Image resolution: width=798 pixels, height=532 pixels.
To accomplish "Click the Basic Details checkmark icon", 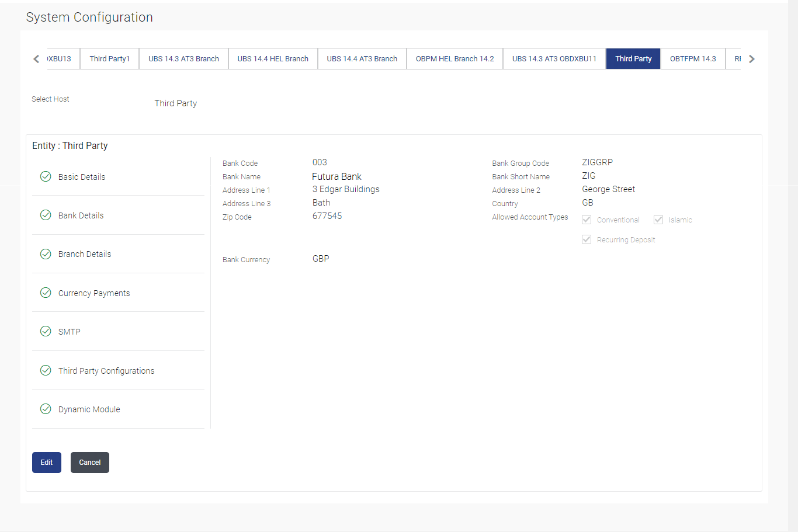I will coord(46,176).
